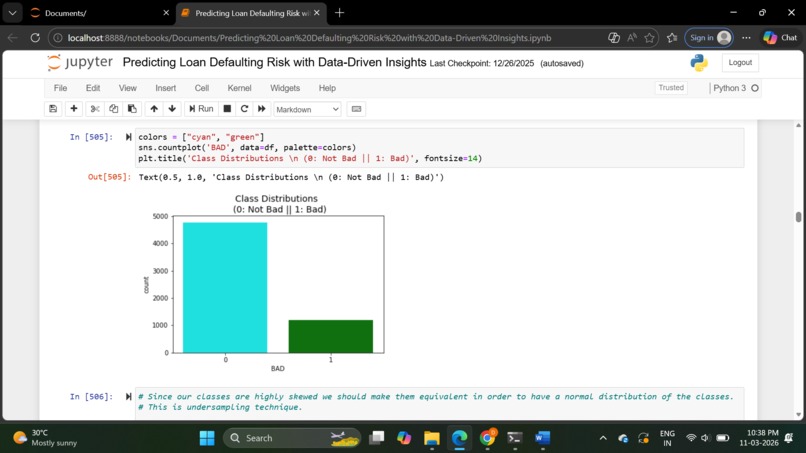The image size is (806, 453).
Task: Run cell 505 using its run arrow
Action: point(129,137)
